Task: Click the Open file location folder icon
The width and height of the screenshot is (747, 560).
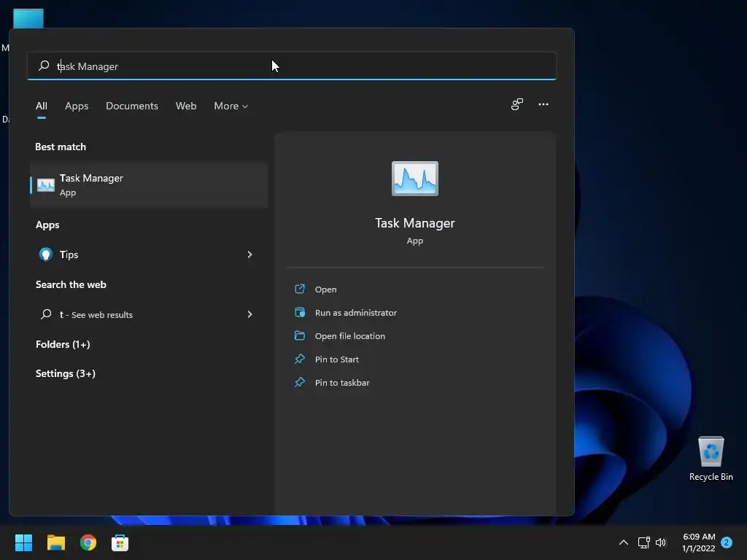Action: [300, 335]
